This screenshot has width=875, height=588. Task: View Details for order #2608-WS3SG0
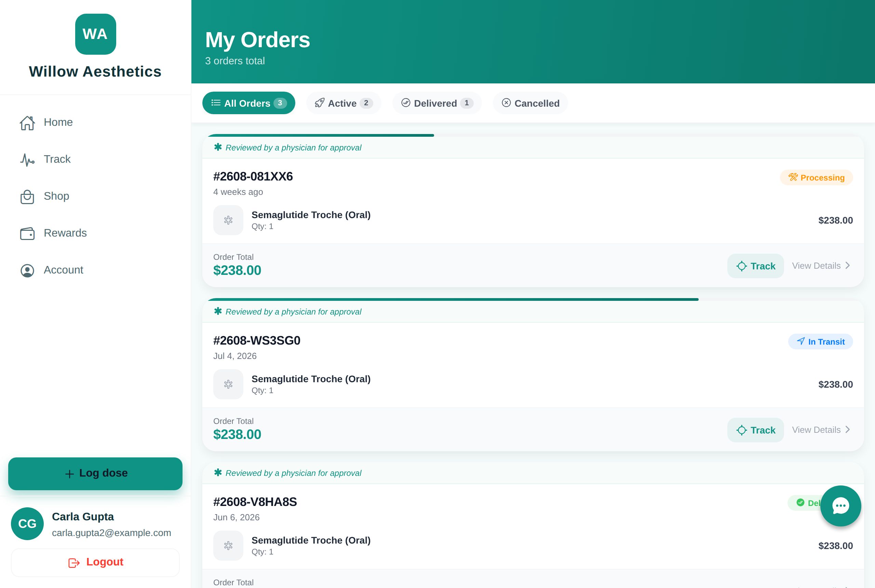pyautogui.click(x=821, y=430)
